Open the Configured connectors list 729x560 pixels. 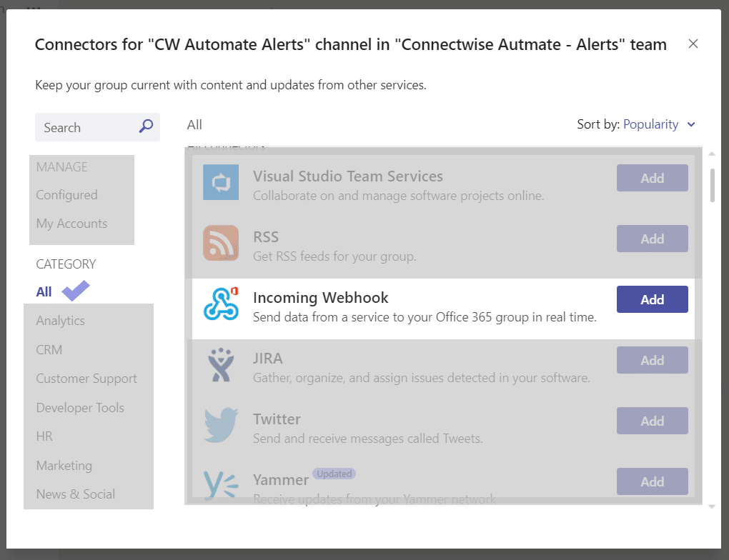coord(67,195)
